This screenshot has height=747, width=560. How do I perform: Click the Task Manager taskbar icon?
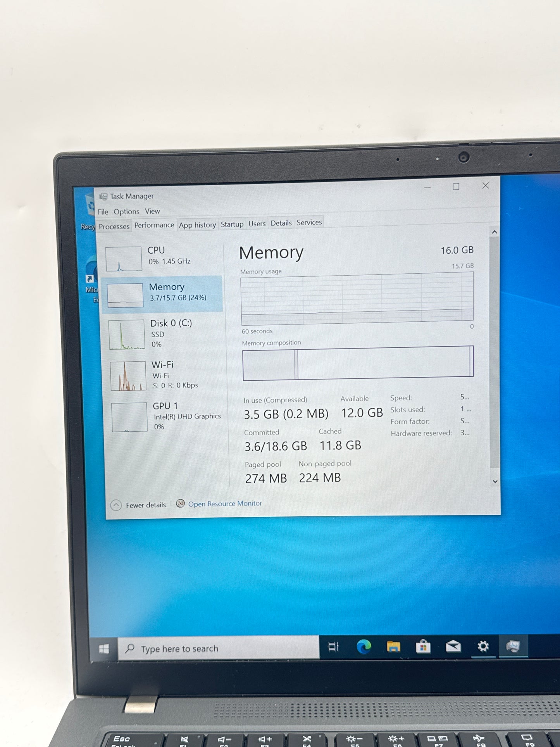point(513,646)
